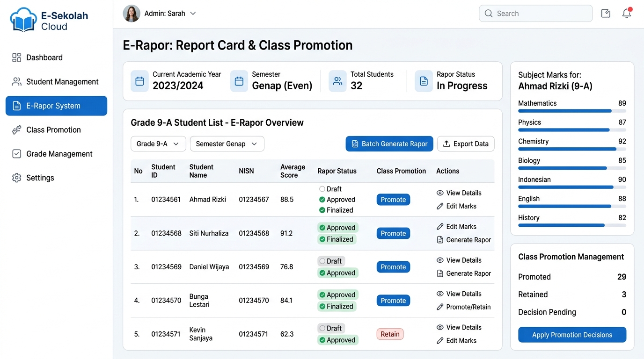Click the Retain badge for Kevin Sanjaya
Screen dimensions: 644x359
(390, 334)
